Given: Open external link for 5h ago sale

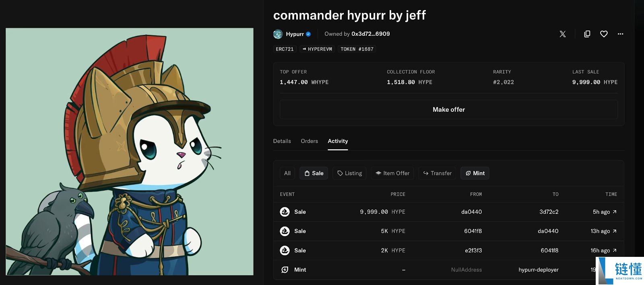Looking at the screenshot, I should (615, 212).
